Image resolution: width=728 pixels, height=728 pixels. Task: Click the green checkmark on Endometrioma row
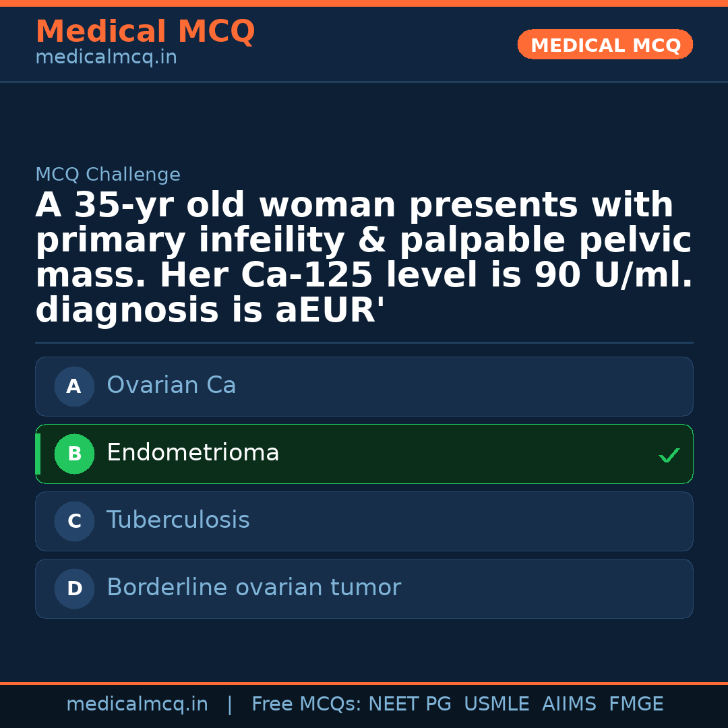669,456
